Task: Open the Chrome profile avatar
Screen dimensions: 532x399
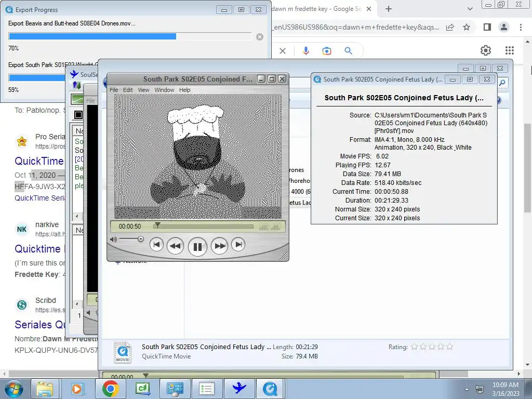Action: 504,27
